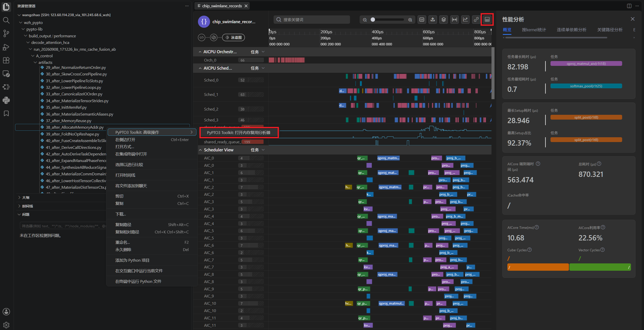Viewport: 644px width, 330px height.
Task: Switch to 连续单依赖分析 tab
Action: pos(571,30)
